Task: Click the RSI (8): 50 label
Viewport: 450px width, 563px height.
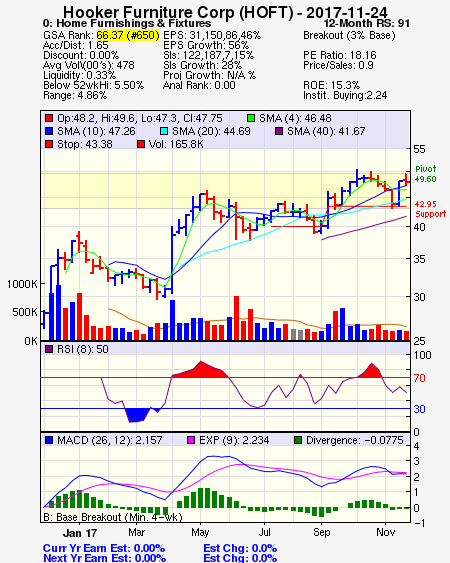Action: click(83, 349)
